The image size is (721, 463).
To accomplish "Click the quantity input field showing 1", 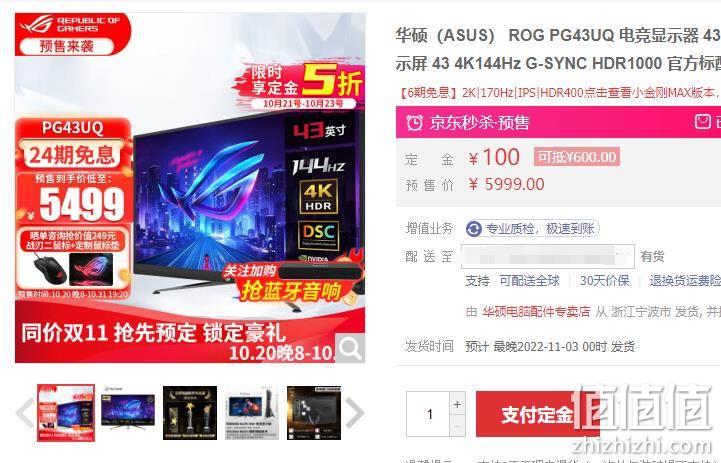I will tap(428, 414).
